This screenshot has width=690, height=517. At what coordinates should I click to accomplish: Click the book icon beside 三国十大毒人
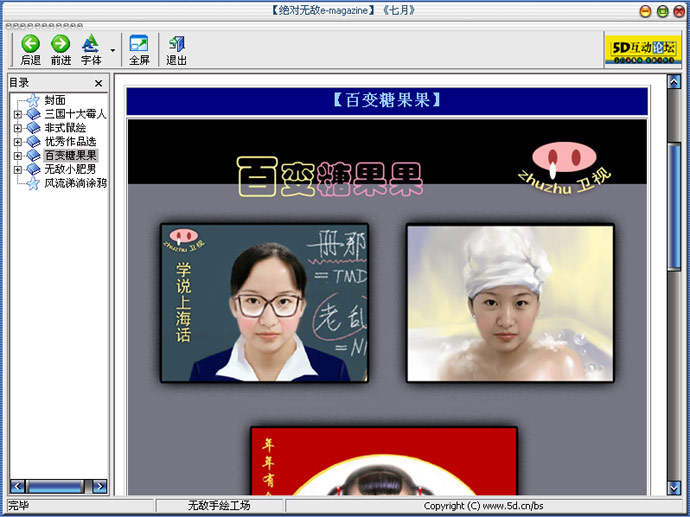coord(33,114)
